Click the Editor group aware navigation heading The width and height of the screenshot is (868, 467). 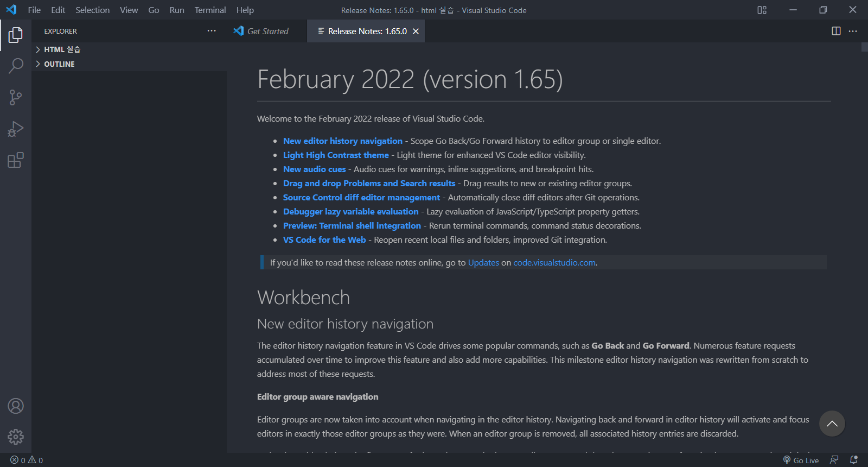pos(317,396)
